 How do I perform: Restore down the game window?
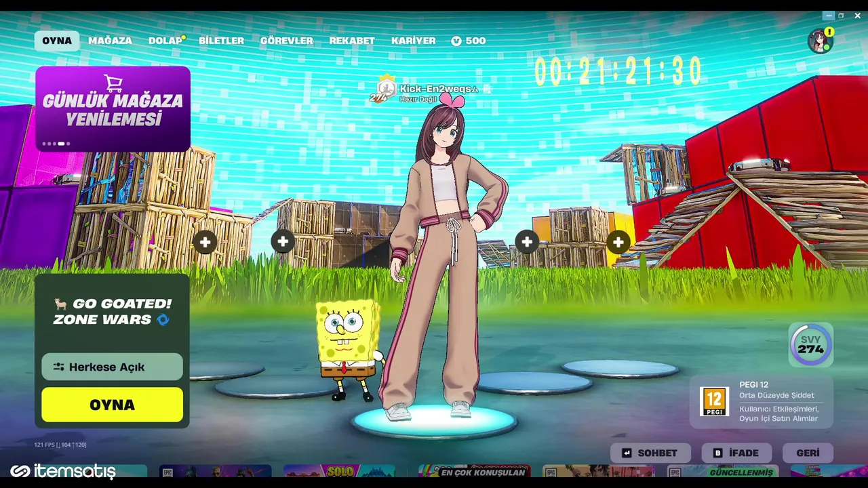click(841, 16)
